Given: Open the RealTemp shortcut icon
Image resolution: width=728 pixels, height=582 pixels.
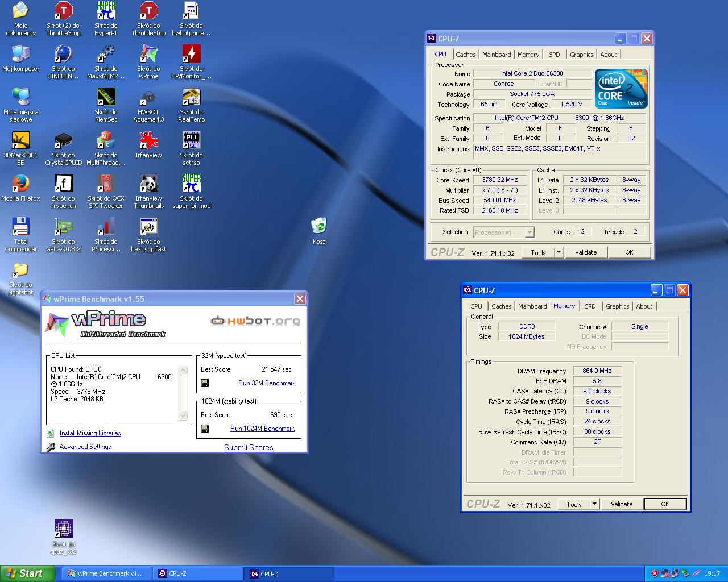Looking at the screenshot, I should 191,97.
